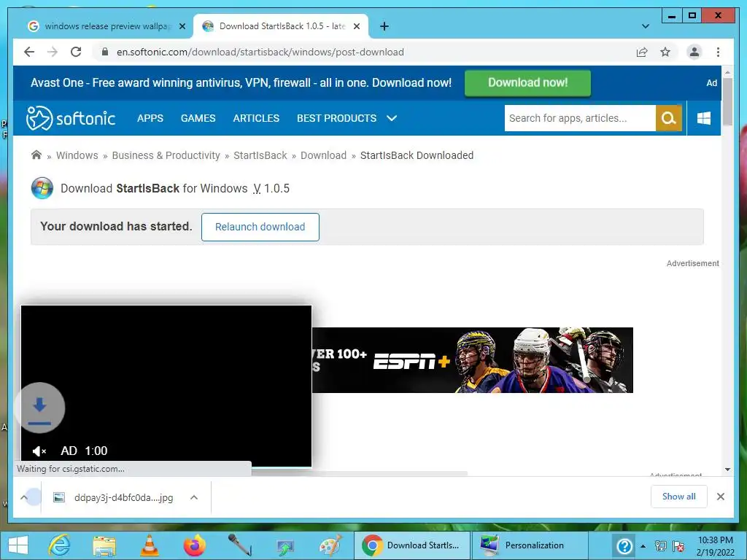Click the Windows platform selector icon

pos(704,118)
